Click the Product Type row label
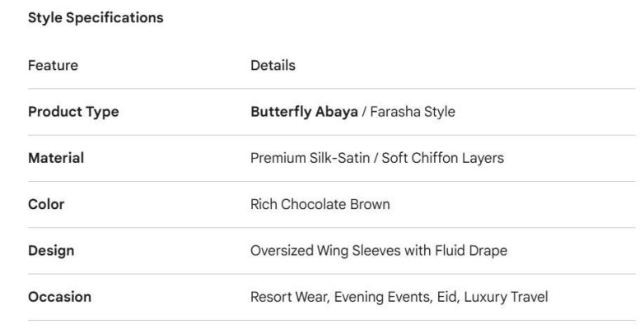 point(73,112)
